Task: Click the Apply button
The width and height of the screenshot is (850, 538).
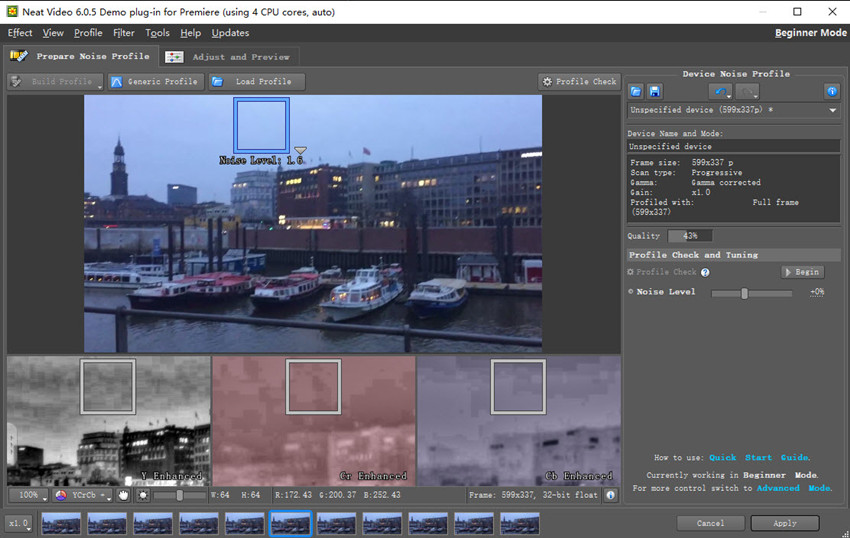Action: (785, 523)
